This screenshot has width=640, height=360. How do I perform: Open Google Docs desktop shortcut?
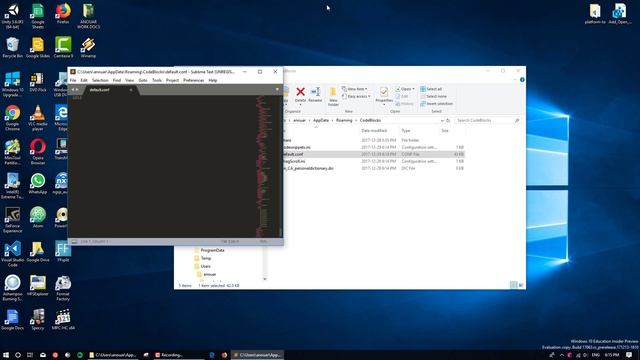[13, 320]
